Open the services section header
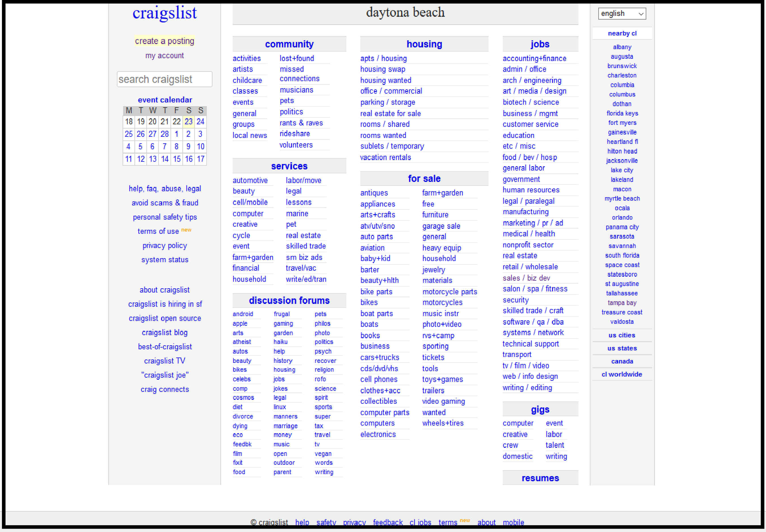 (289, 166)
